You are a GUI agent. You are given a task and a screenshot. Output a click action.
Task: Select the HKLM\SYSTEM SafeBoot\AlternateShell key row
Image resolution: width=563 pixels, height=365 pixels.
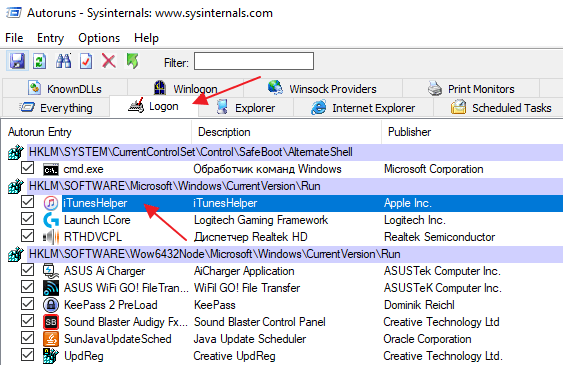[x=294, y=152]
